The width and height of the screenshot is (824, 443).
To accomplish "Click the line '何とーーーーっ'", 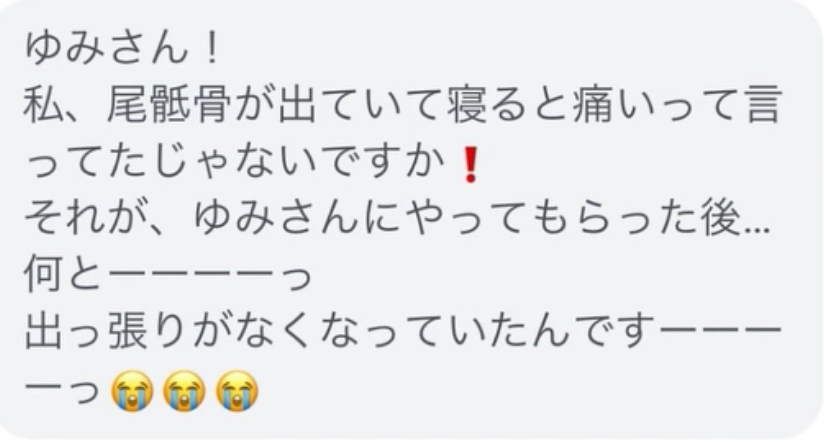I will pos(168,275).
